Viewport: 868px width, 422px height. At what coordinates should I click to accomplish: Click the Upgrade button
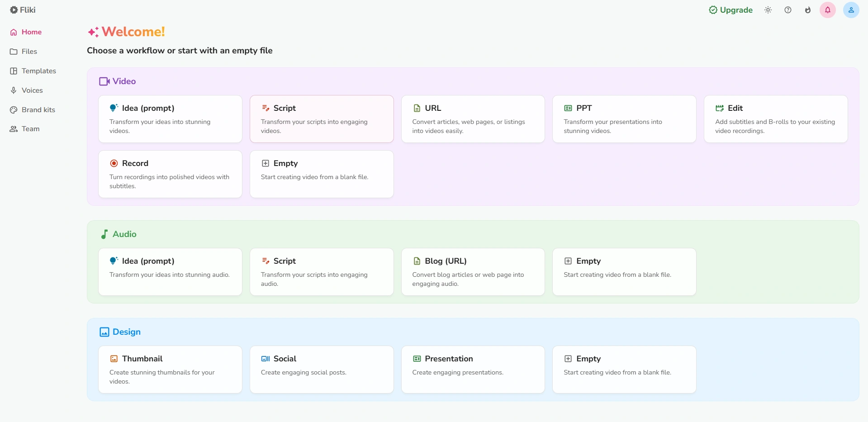(730, 10)
